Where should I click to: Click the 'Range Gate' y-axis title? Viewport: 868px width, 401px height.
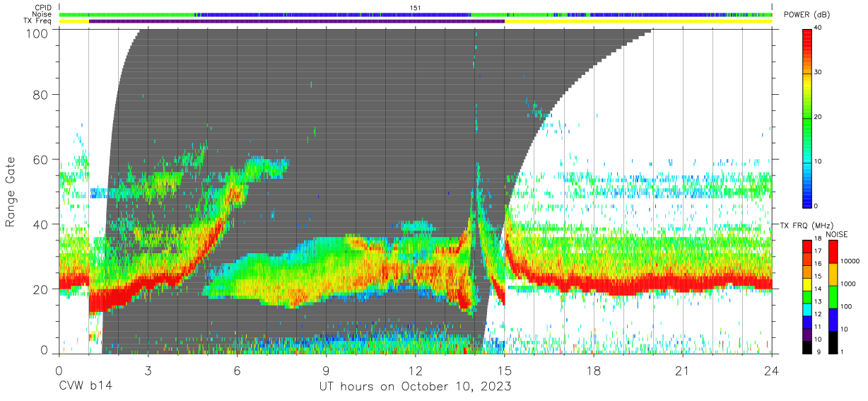pyautogui.click(x=11, y=191)
